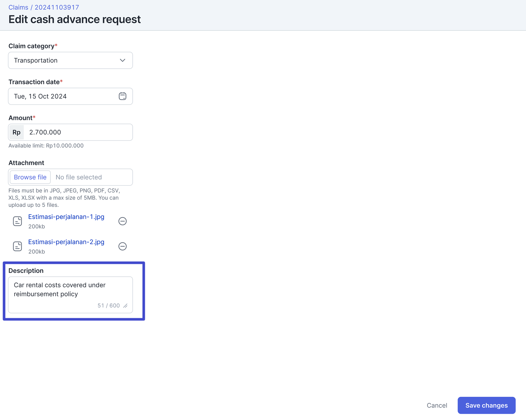Click the Rp currency prefix

point(17,132)
